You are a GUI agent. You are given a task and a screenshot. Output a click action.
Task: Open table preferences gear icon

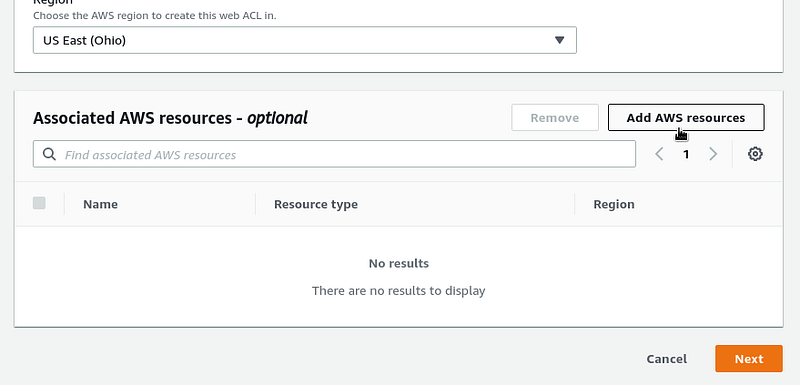pos(755,154)
